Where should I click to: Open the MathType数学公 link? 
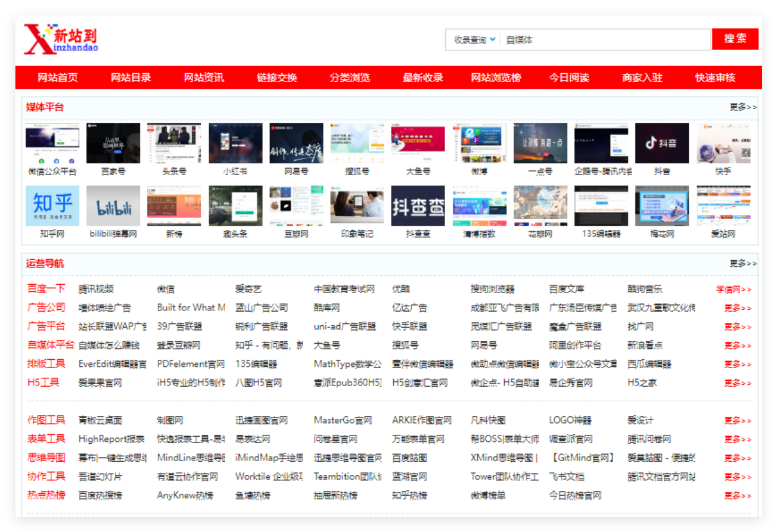[347, 364]
